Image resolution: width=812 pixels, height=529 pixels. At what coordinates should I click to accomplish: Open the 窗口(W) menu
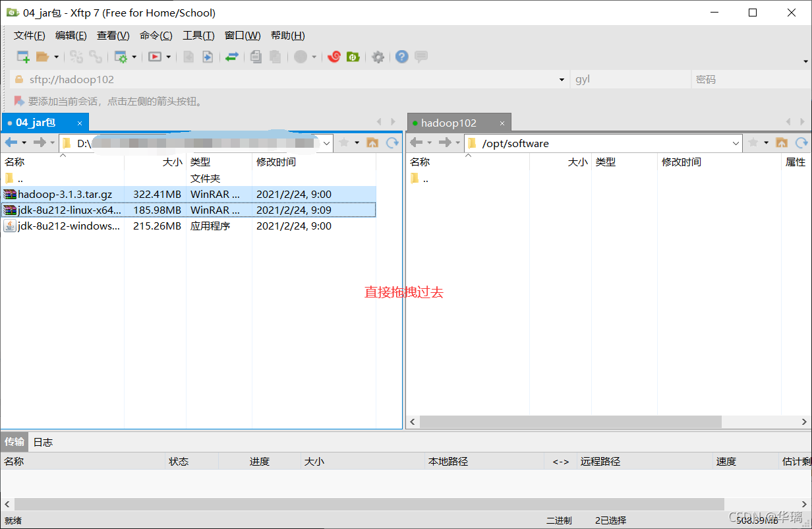click(x=243, y=36)
